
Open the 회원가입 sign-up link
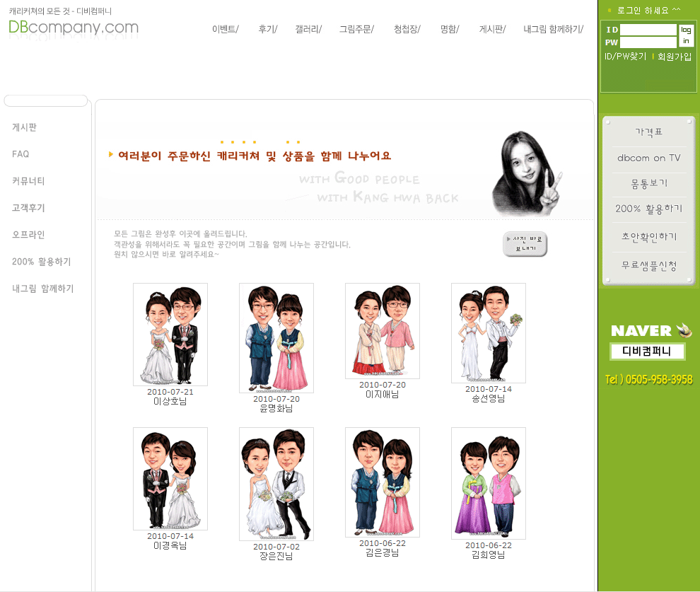(675, 57)
